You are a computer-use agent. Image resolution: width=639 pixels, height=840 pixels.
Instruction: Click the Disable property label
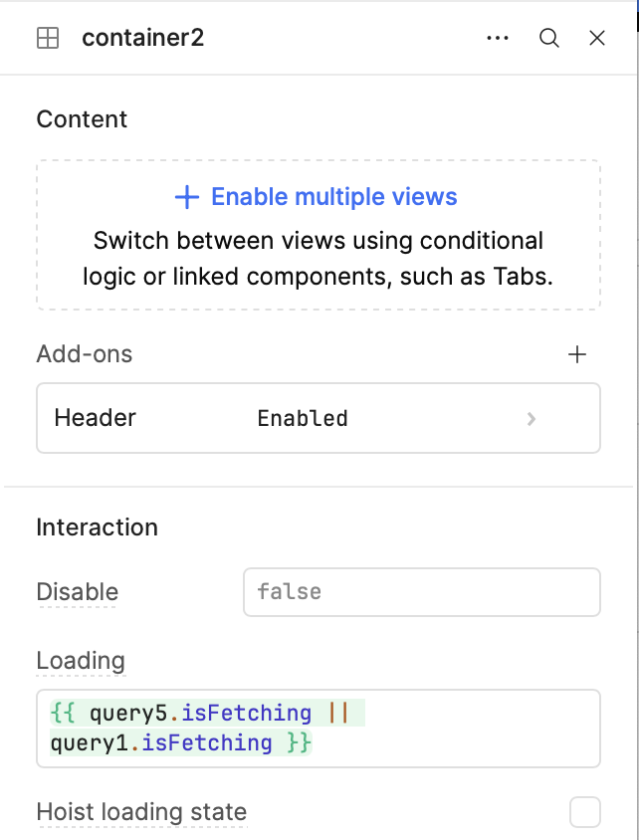[x=77, y=592]
